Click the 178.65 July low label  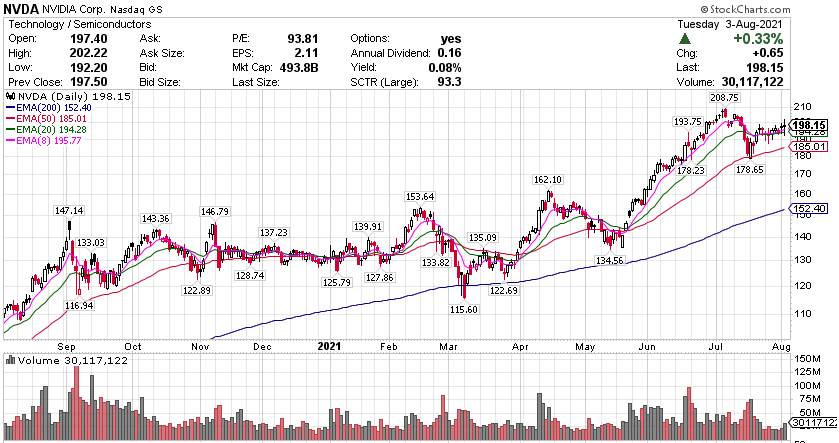coord(750,170)
